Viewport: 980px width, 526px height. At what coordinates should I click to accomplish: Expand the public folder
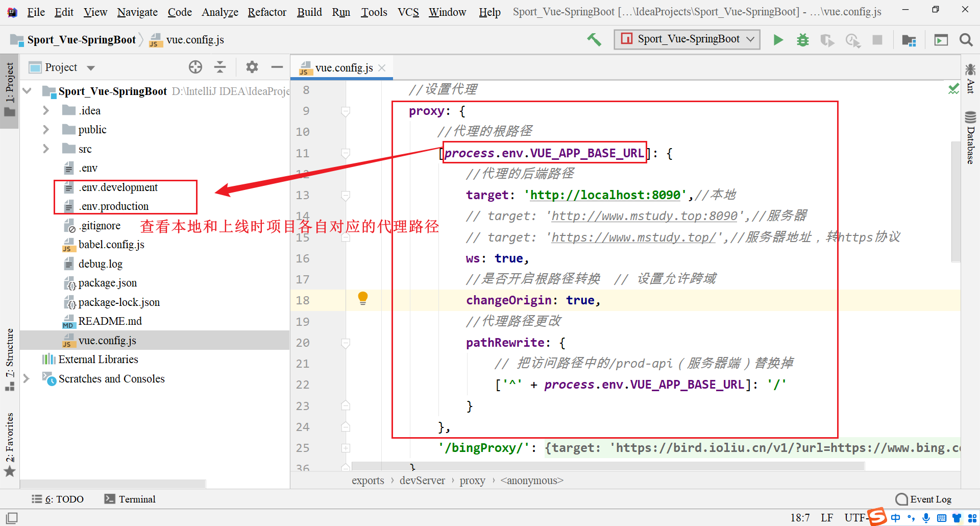click(x=46, y=130)
